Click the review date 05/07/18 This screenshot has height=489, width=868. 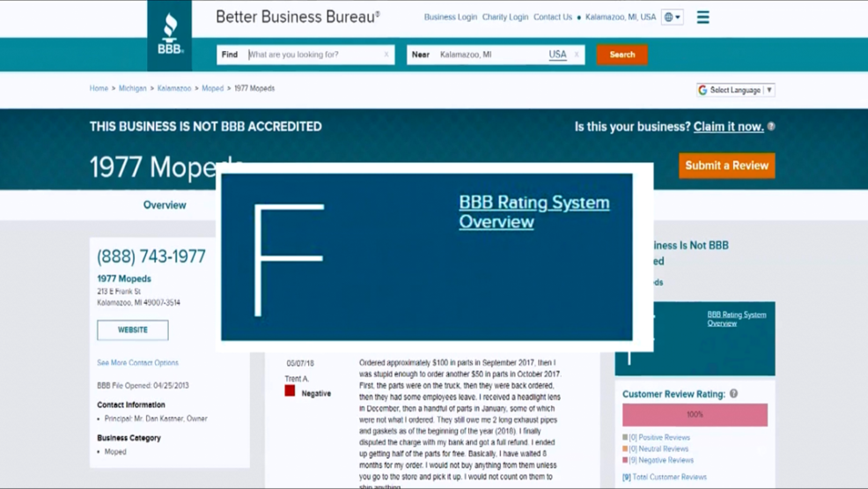(300, 363)
